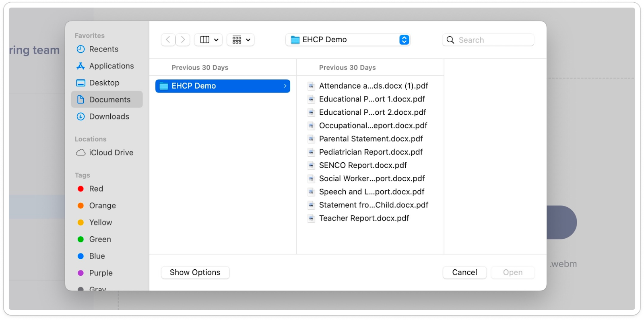Select the SENCO Report.docx.pdf file
The image size is (644, 320).
click(363, 165)
